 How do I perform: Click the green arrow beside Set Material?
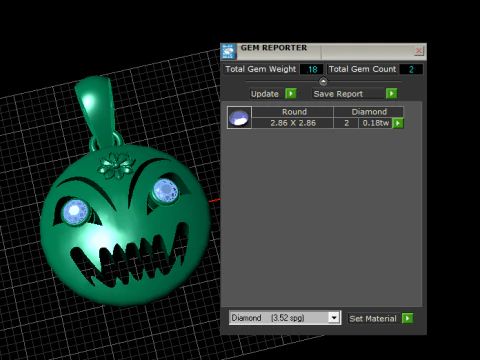coord(407,318)
